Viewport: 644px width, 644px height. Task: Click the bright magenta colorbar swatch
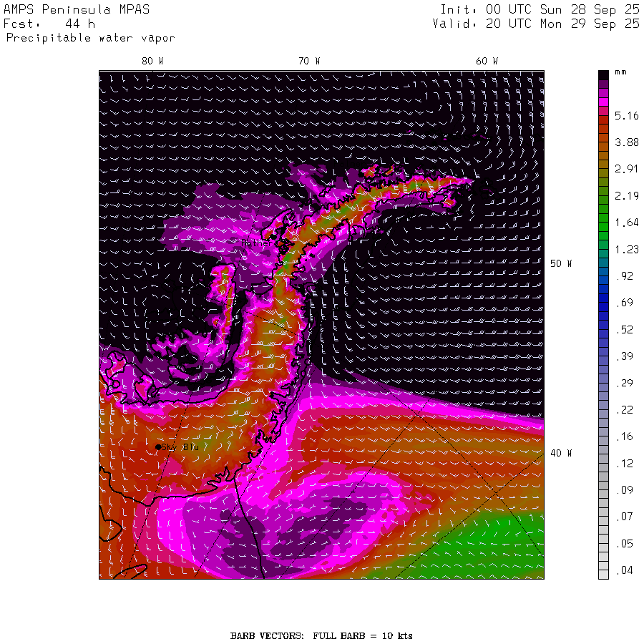pyautogui.click(x=603, y=102)
